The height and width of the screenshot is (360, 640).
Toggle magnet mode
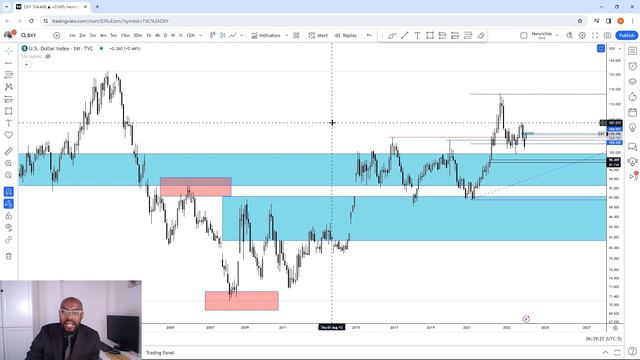pos(9,191)
